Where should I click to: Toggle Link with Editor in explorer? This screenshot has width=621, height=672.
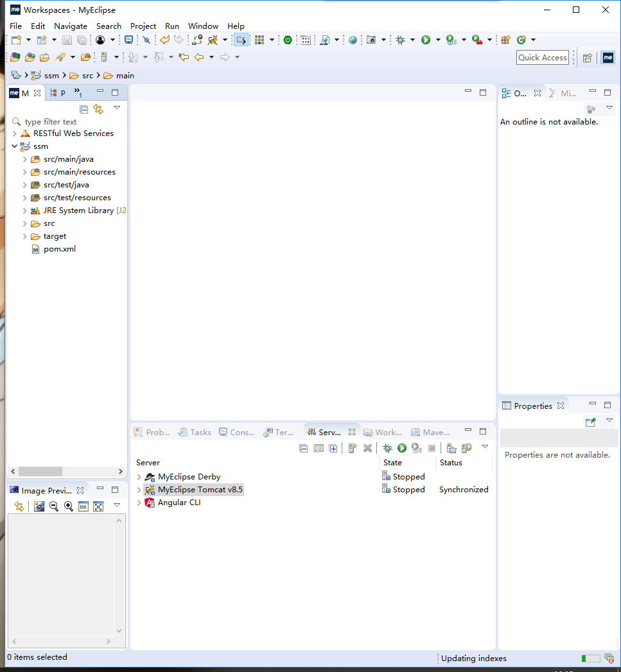99,109
